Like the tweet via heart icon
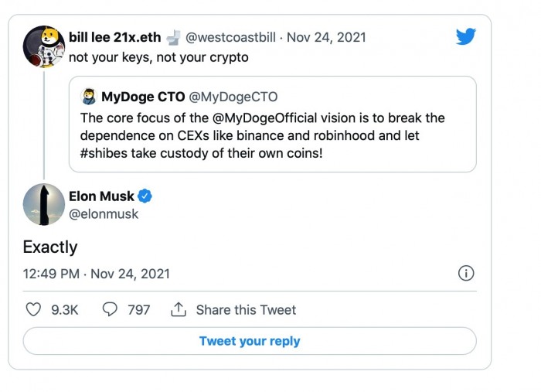541x392 pixels. [x=33, y=309]
